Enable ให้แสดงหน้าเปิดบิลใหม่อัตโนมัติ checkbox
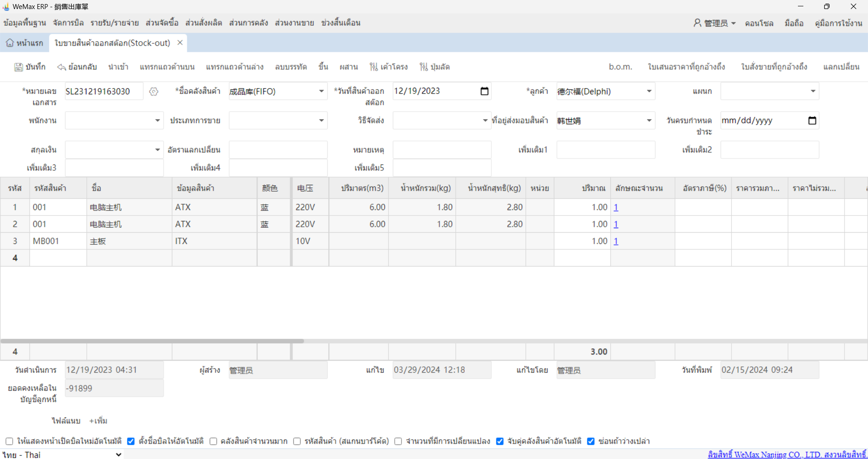 point(9,441)
